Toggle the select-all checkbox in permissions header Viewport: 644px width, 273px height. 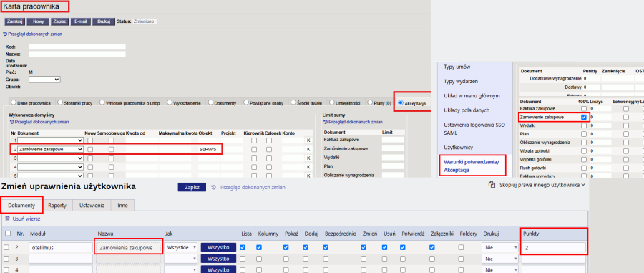coord(8,234)
